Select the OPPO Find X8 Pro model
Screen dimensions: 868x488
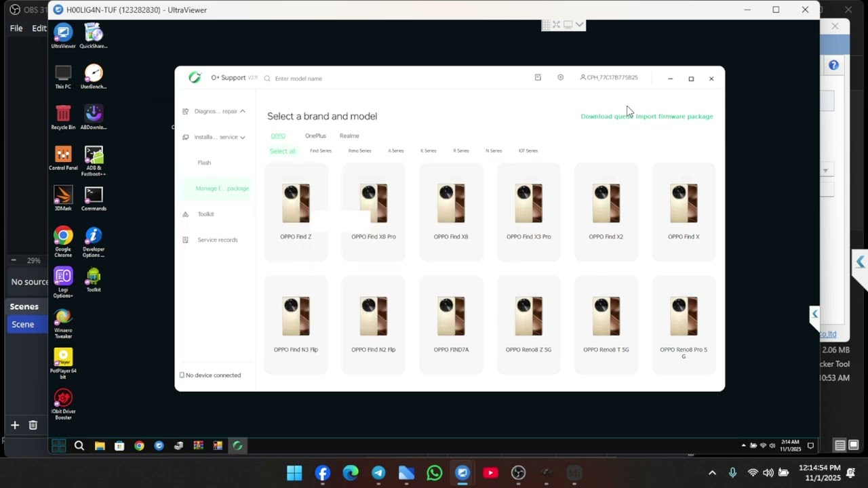pos(374,212)
